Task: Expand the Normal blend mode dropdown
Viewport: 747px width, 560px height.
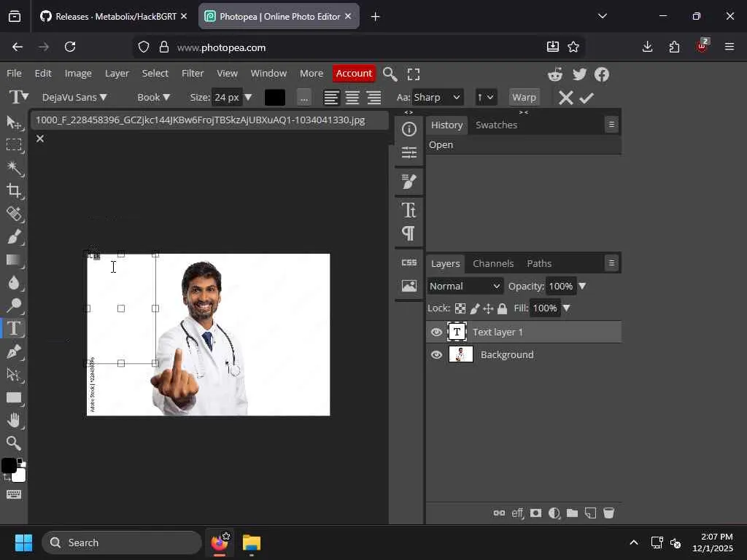Action: [x=465, y=287]
